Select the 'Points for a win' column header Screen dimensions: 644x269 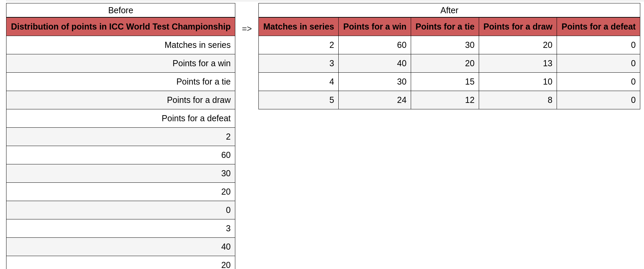375,26
